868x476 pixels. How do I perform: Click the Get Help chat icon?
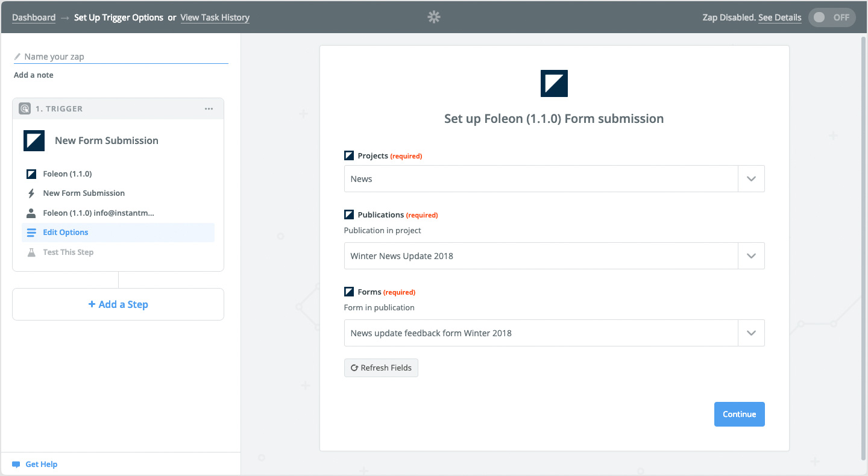click(x=16, y=465)
